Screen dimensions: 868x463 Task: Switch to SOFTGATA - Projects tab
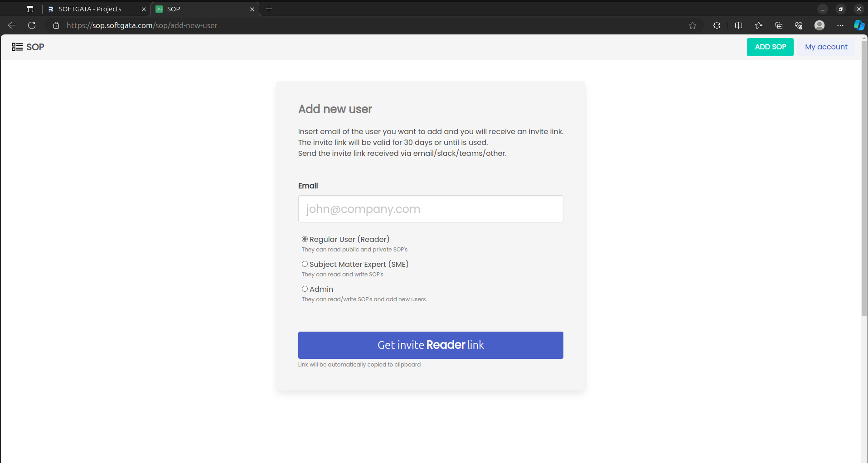tap(91, 9)
